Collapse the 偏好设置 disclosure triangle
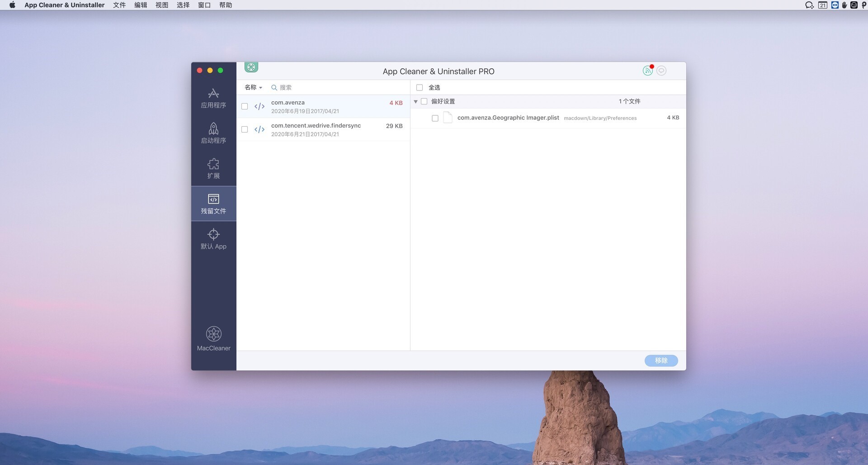Image resolution: width=868 pixels, height=465 pixels. pos(415,102)
